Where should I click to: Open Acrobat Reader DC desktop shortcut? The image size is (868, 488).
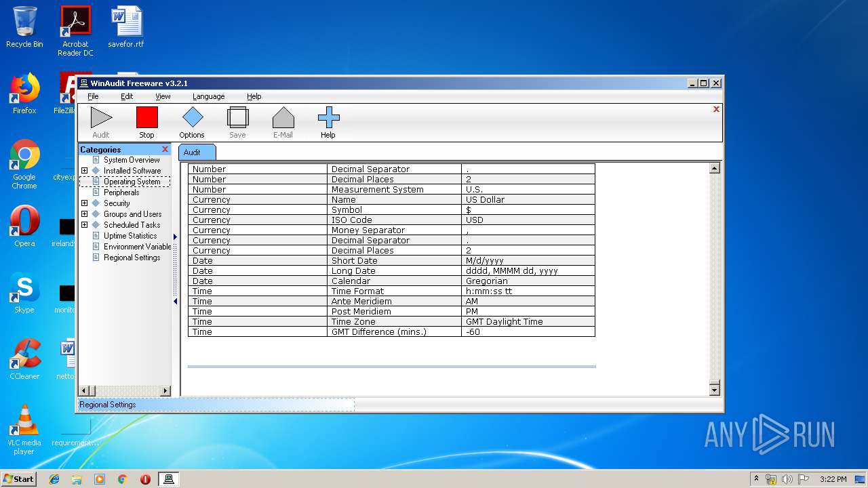(75, 31)
